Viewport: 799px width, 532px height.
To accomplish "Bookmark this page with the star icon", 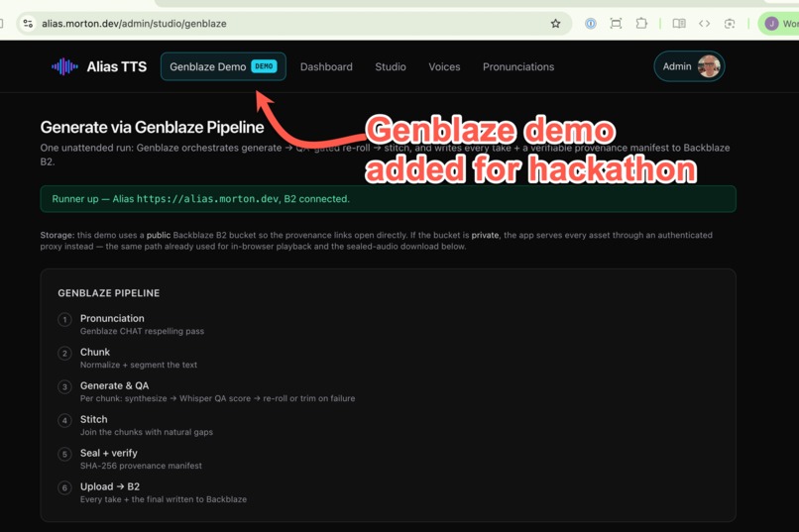I will (555, 24).
